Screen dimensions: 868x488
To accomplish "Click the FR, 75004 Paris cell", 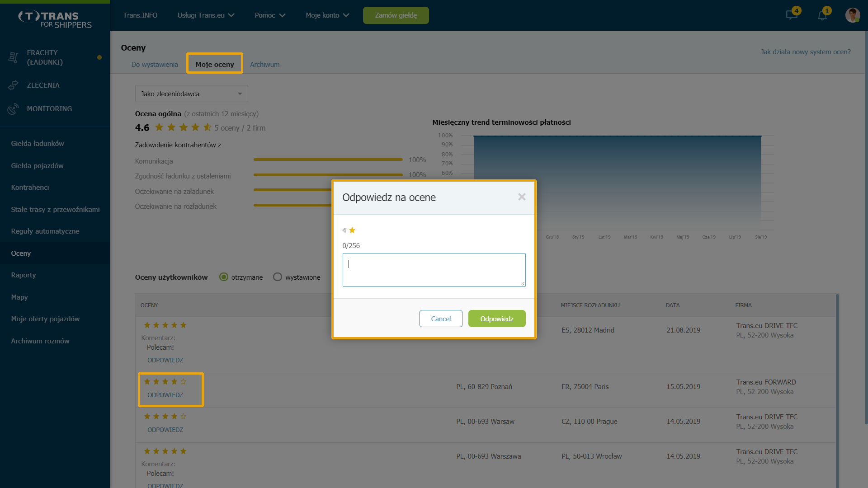I will click(x=585, y=387).
